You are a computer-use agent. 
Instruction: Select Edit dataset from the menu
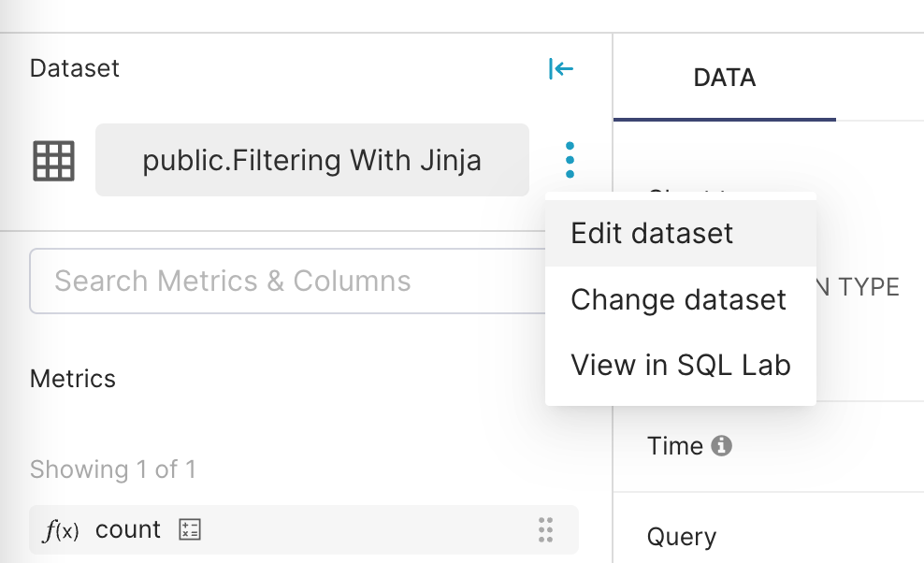(x=652, y=233)
